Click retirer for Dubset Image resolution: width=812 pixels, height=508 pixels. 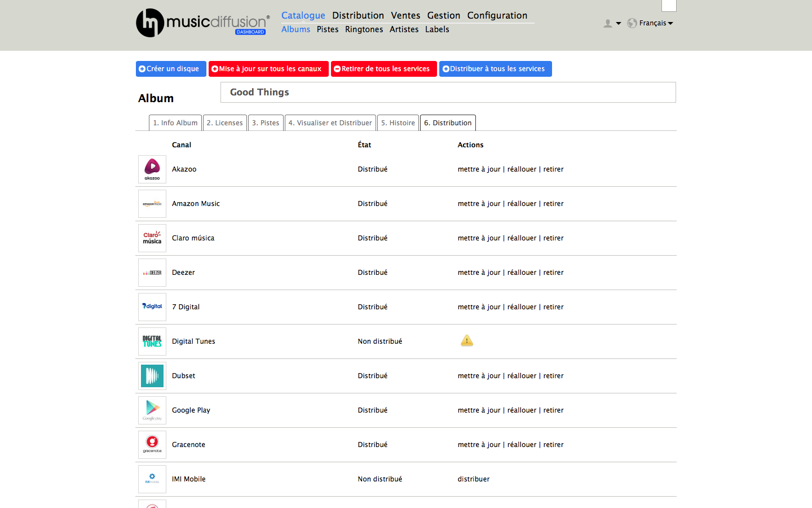pos(553,376)
